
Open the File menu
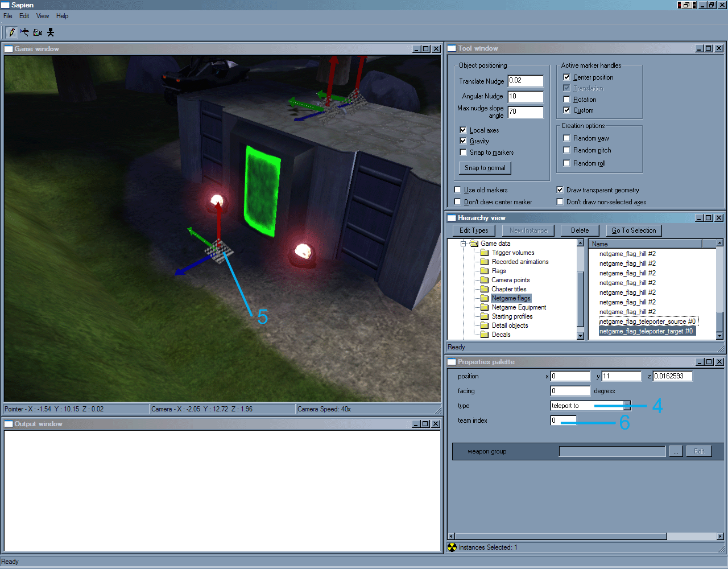8,16
